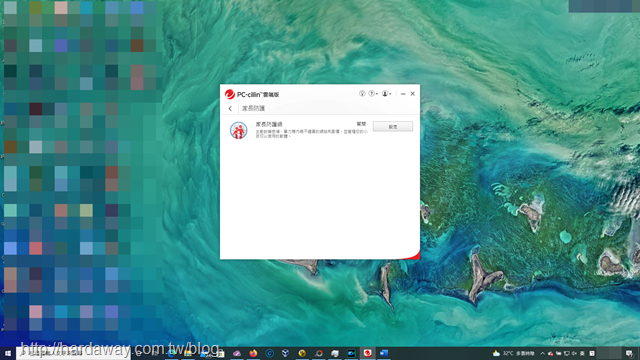Viewport: 640px width, 360px height.
Task: Open PC-cillin red taskbar icon
Action: pos(367,353)
